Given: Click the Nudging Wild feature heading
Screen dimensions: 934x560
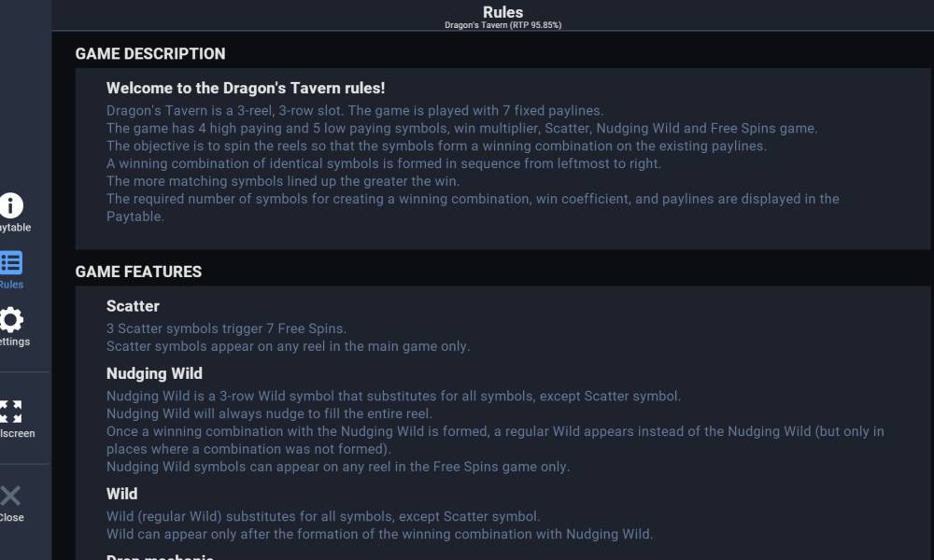Looking at the screenshot, I should tap(154, 373).
